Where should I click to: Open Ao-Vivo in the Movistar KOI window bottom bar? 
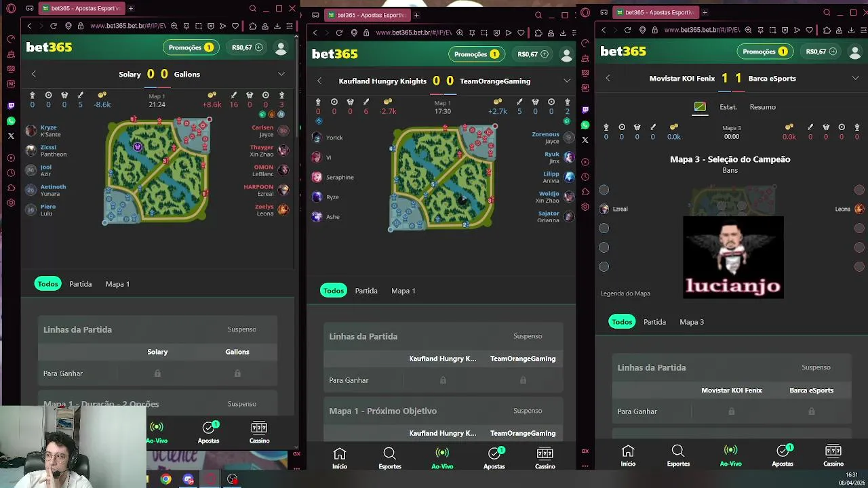[730, 455]
